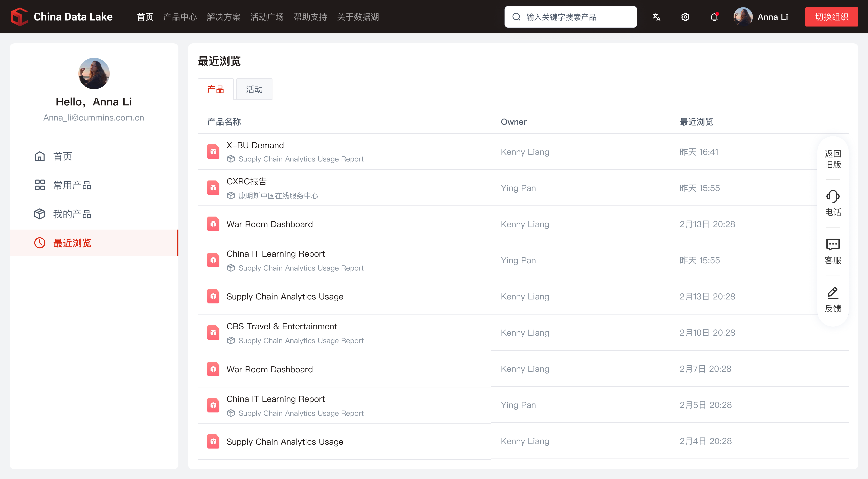Click the feedback pencil icon

tap(833, 293)
